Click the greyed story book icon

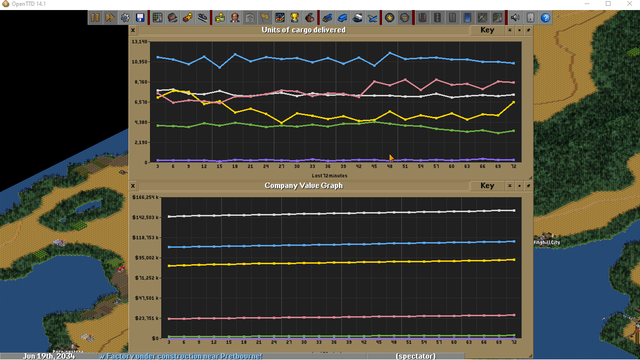250,18
